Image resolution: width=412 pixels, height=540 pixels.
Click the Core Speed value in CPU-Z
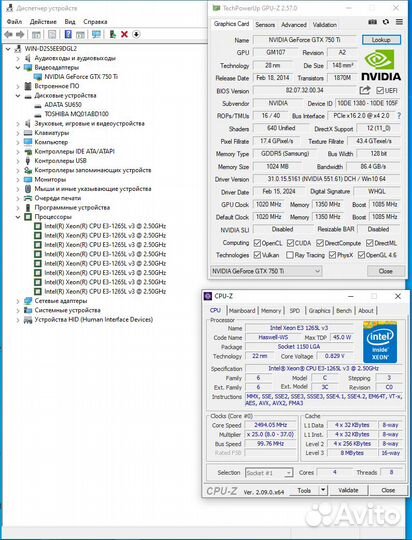[x=270, y=425]
